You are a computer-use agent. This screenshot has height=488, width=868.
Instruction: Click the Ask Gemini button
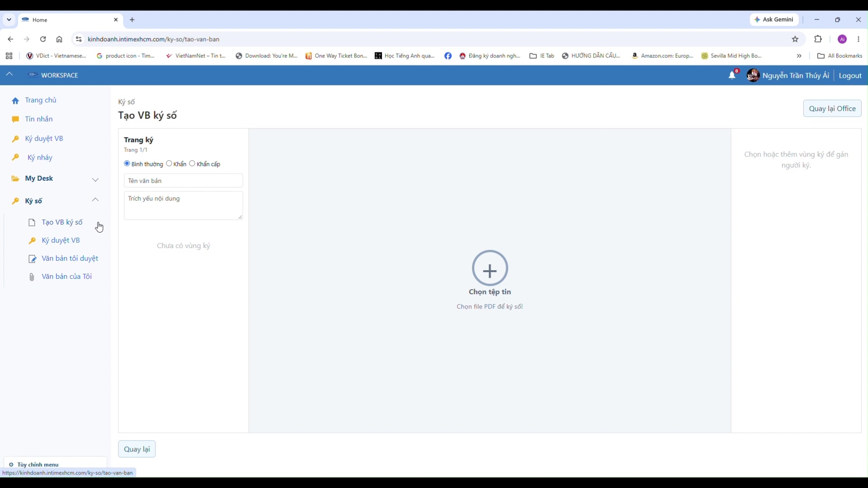774,19
